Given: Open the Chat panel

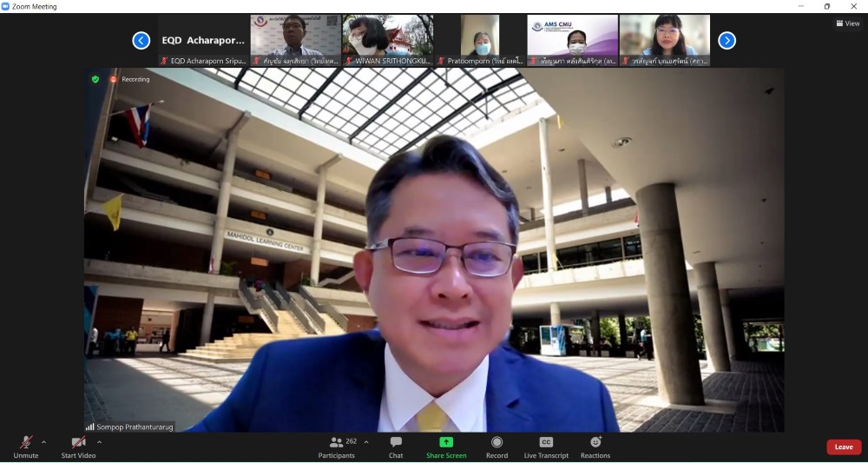Looking at the screenshot, I should tap(396, 446).
